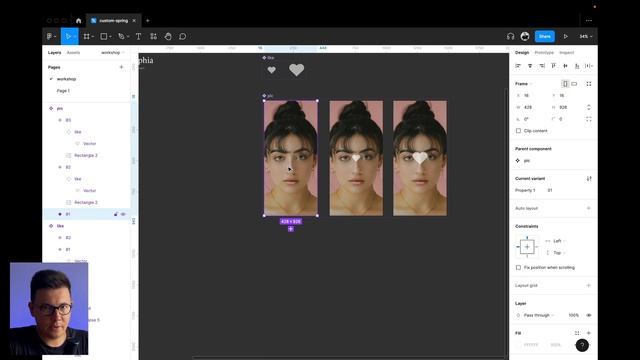Add a new fill
The image size is (640, 360).
pyautogui.click(x=589, y=333)
